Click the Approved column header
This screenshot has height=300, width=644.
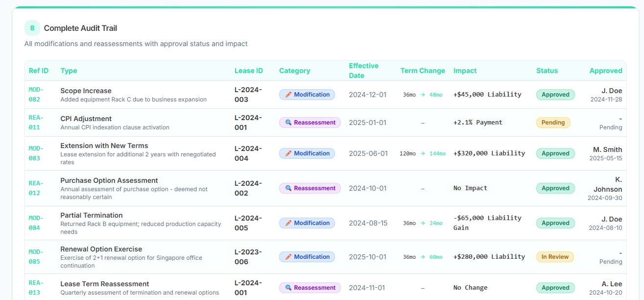click(x=606, y=71)
